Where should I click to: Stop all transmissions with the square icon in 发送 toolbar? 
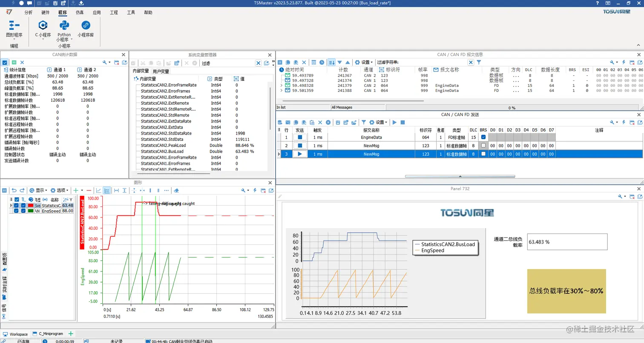coord(402,122)
